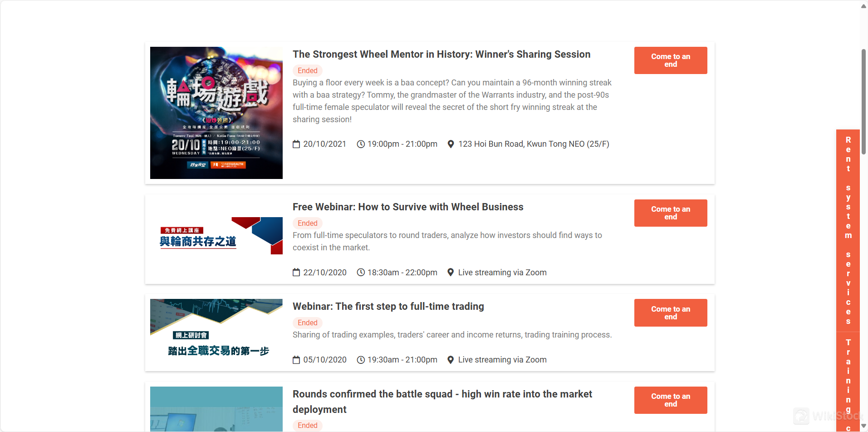Click location pin beside 123 Hoi Bun Road

pos(451,144)
